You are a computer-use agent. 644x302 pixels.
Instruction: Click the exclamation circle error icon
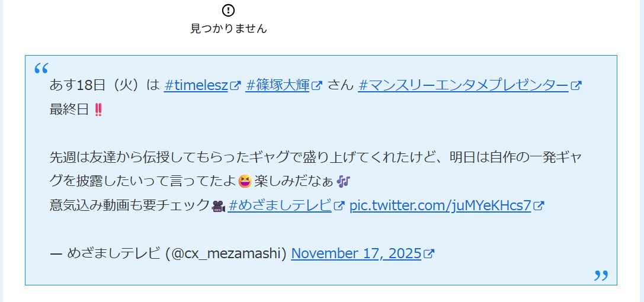point(228,10)
